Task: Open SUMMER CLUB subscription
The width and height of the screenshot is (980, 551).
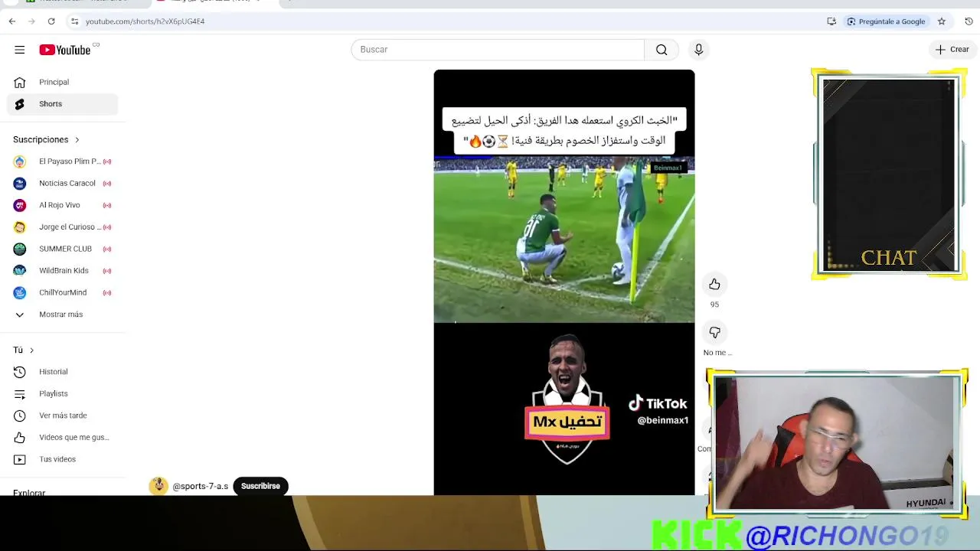Action: 63,249
